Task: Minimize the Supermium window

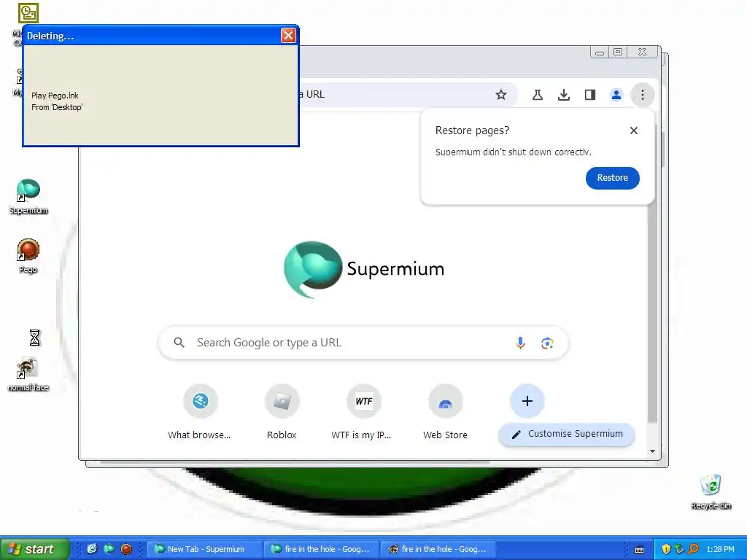Action: (600, 52)
